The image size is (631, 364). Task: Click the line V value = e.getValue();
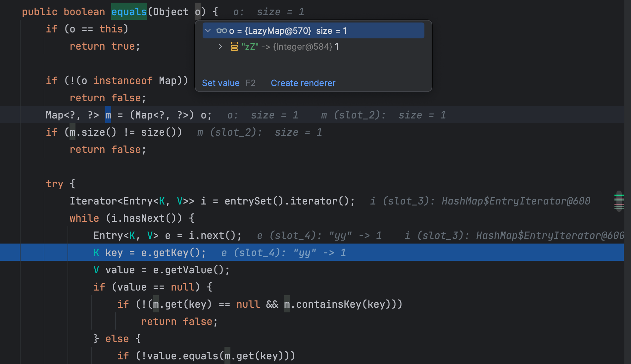click(162, 270)
